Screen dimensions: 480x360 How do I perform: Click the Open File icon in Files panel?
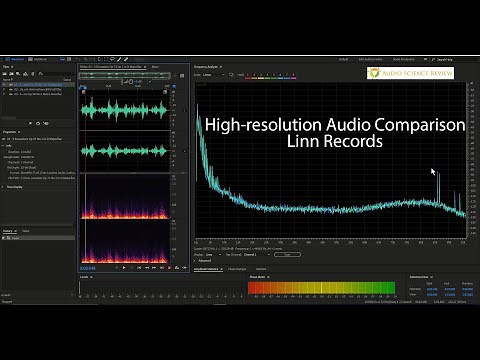point(5,74)
